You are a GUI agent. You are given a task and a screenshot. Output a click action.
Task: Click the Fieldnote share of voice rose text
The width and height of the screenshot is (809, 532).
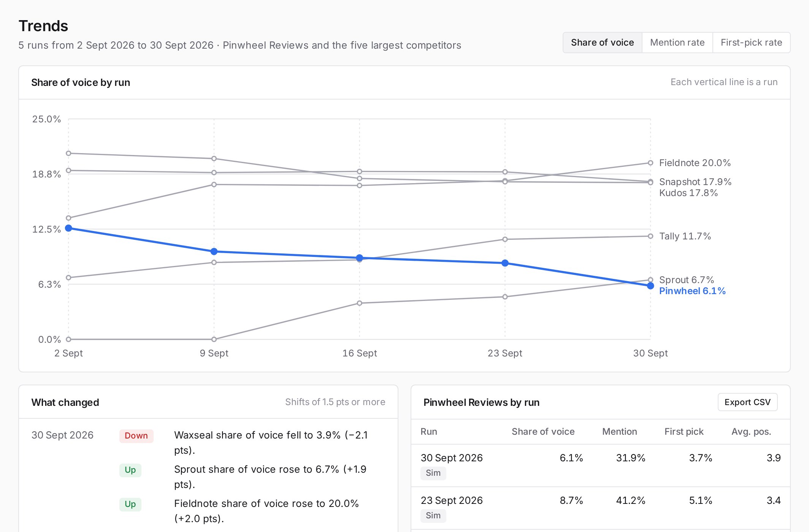click(266, 511)
